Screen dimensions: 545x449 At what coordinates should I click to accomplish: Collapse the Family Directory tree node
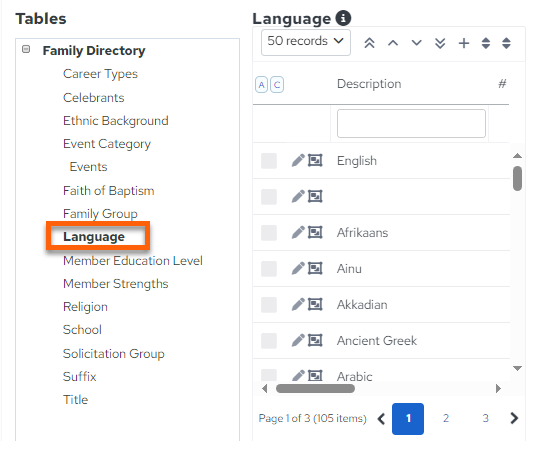tap(26, 49)
